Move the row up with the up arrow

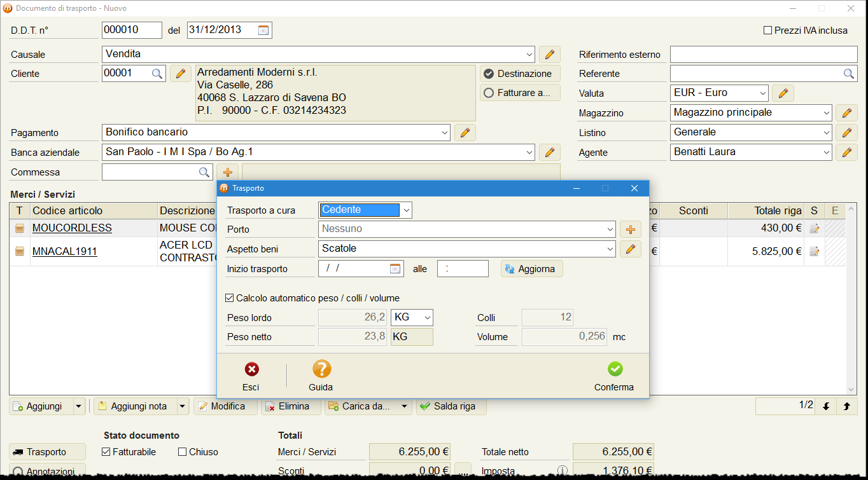[846, 406]
